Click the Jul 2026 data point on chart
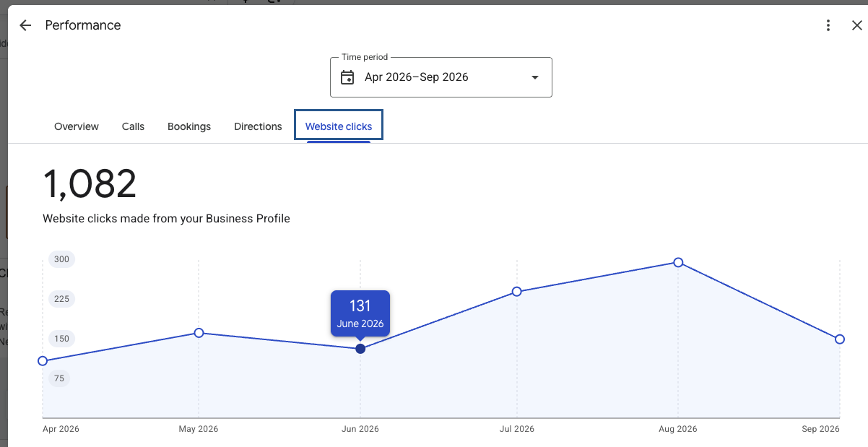The image size is (868, 447). (x=517, y=292)
